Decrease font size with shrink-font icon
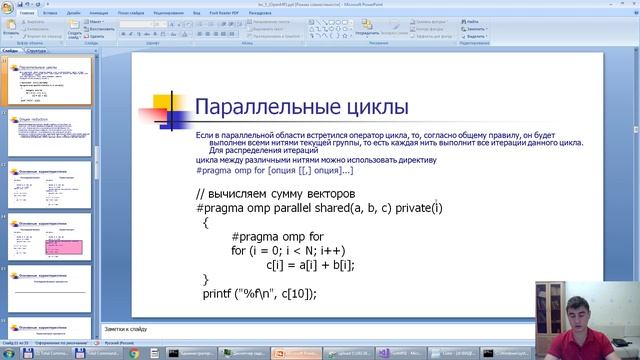The width and height of the screenshot is (640, 360). point(179,24)
